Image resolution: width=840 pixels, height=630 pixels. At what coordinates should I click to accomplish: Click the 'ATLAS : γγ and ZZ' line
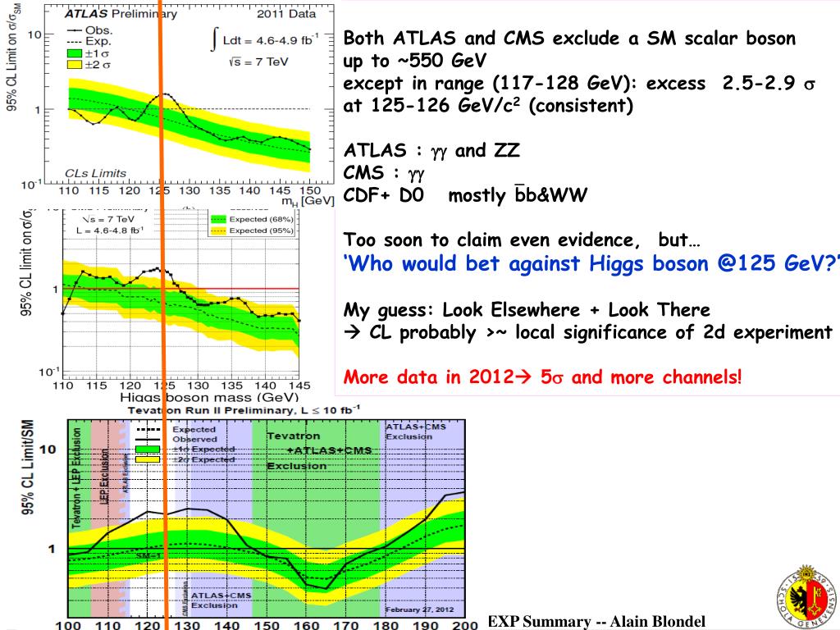click(x=431, y=151)
